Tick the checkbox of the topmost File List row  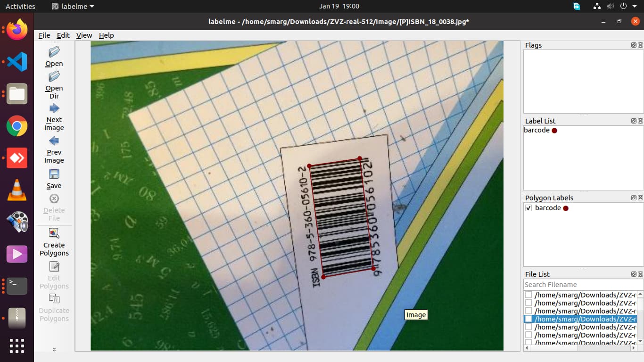(x=528, y=295)
